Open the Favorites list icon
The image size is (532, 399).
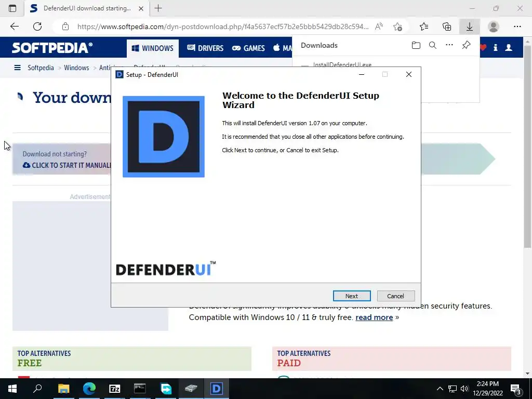tap(424, 26)
